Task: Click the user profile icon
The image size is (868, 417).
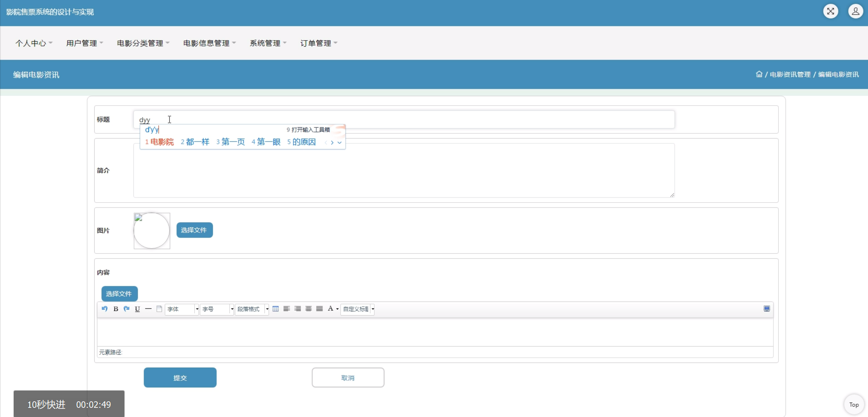Action: 855,11
